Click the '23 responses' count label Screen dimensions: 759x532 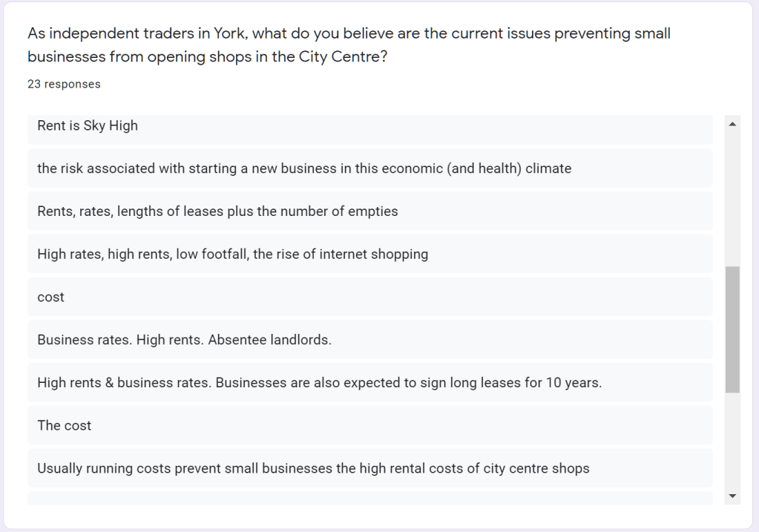click(64, 85)
